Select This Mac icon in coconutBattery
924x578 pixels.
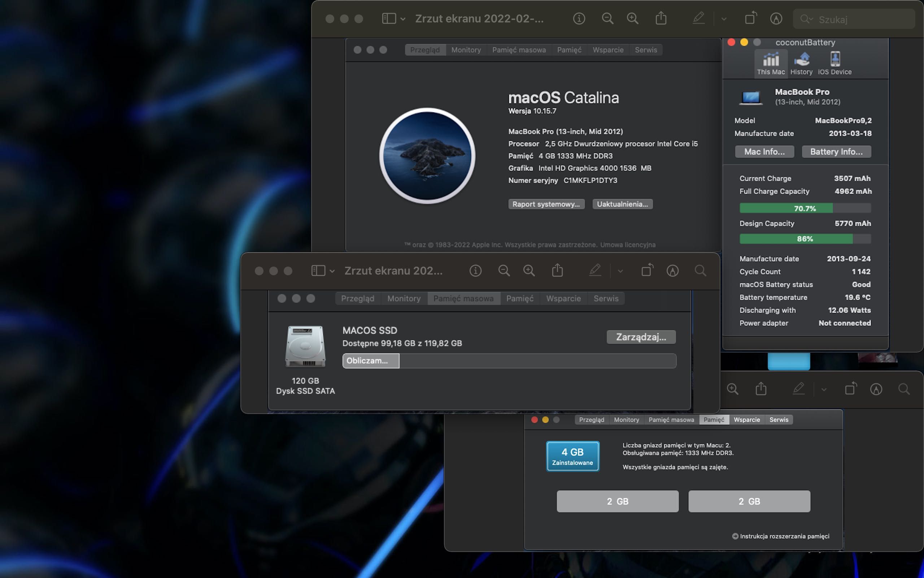pos(771,63)
